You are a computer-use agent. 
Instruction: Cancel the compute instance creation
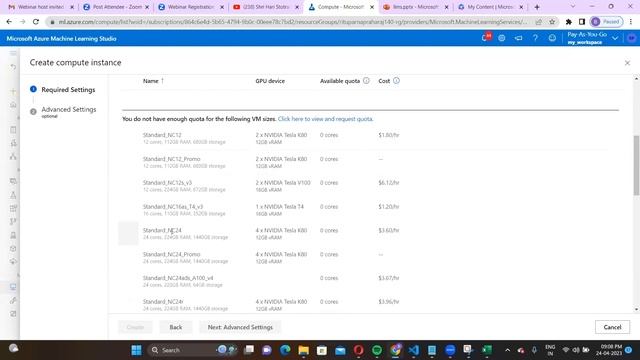click(x=612, y=327)
